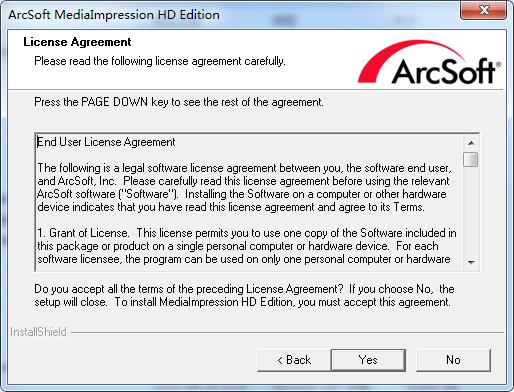Click the registered trademark symbol beside ArcSoft
Viewport: 514px width, 392px height.
pyautogui.click(x=499, y=64)
